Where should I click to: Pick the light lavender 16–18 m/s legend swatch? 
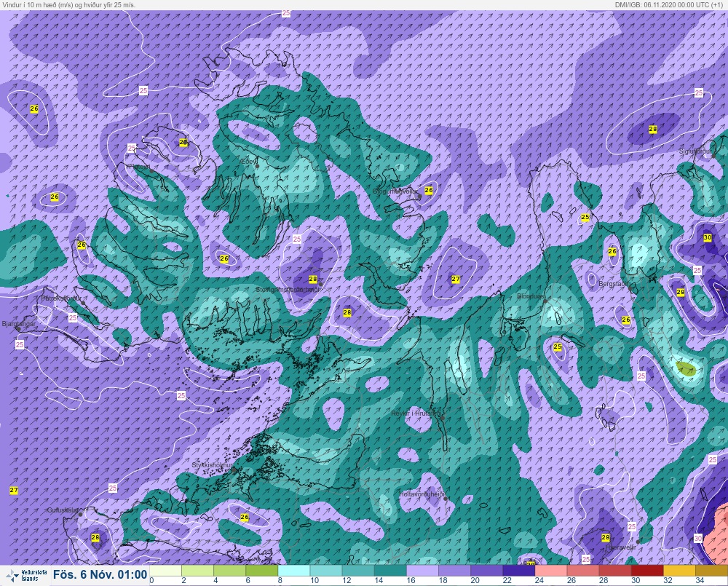coord(422,570)
